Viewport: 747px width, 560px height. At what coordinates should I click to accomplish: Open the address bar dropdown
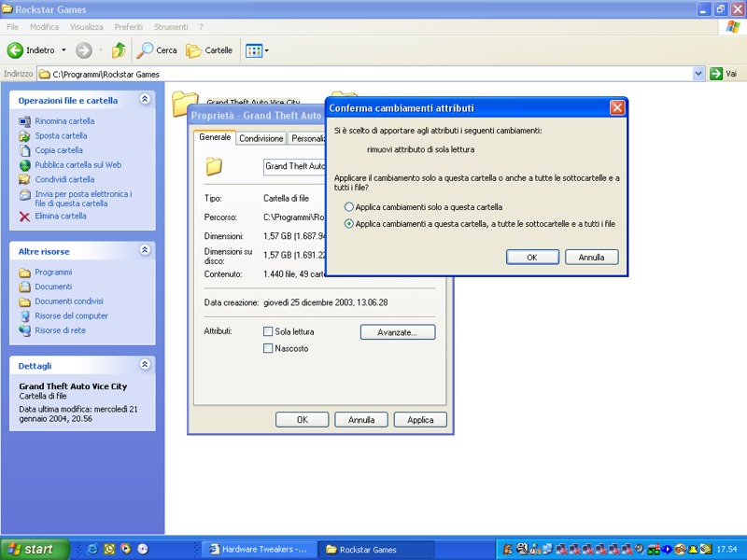[698, 74]
